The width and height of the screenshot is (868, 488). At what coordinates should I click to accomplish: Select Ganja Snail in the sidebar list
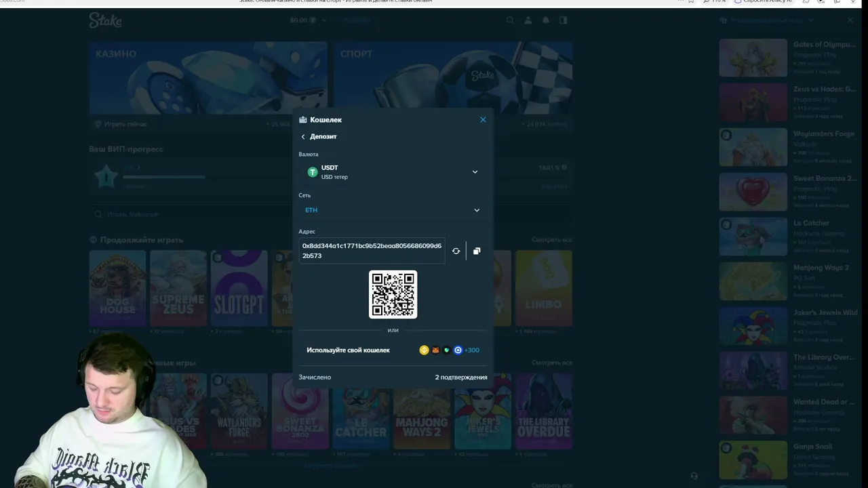(787, 460)
